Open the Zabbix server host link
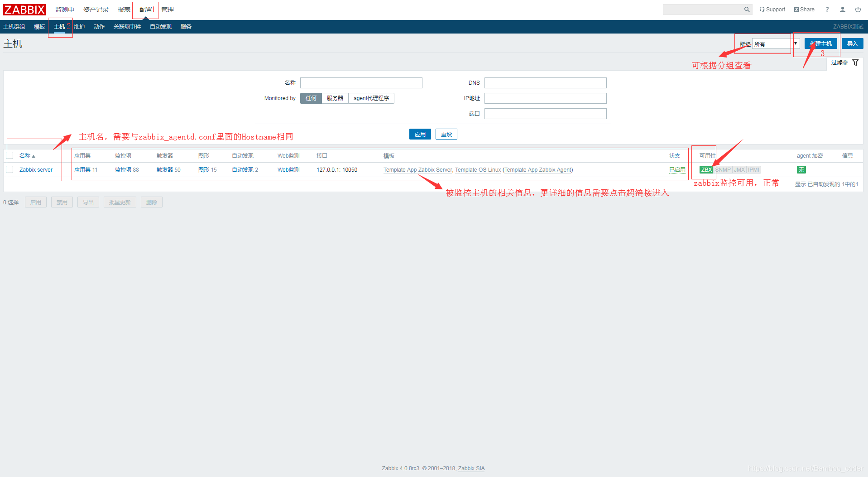The image size is (868, 477). pyautogui.click(x=36, y=170)
